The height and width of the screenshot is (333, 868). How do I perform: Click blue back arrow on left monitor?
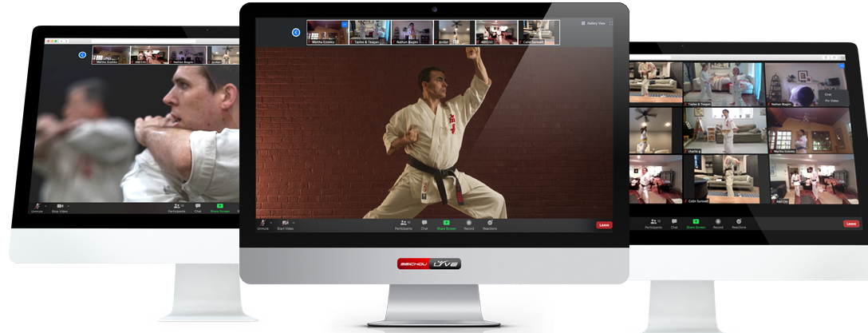[x=82, y=55]
